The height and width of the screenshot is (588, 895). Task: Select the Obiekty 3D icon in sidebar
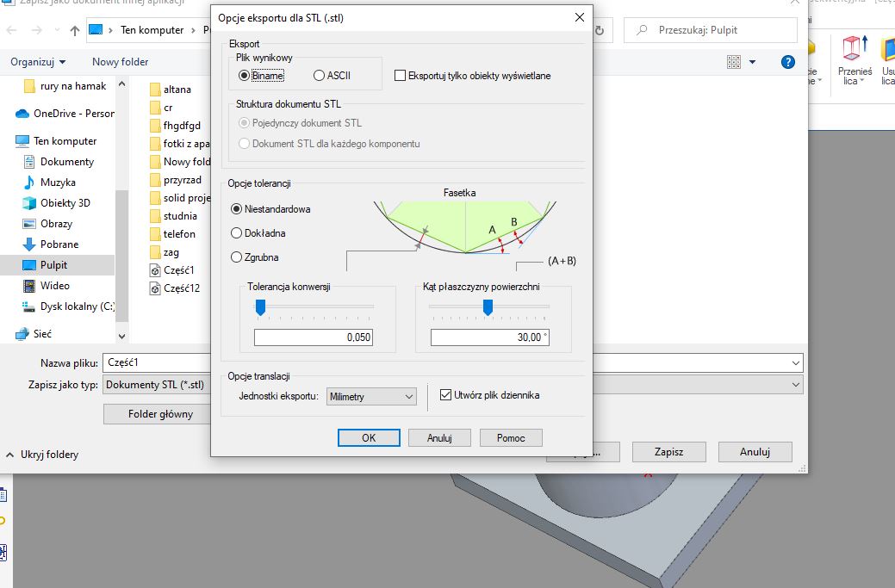pos(26,203)
